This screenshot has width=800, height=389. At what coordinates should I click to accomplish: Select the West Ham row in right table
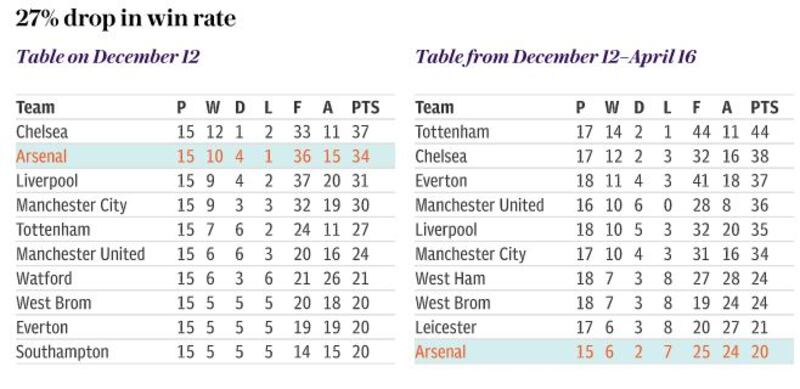[x=604, y=278]
